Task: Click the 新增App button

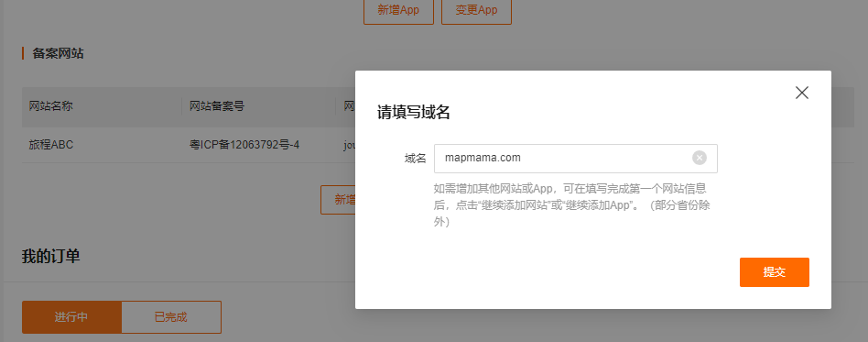Action: 398,10
